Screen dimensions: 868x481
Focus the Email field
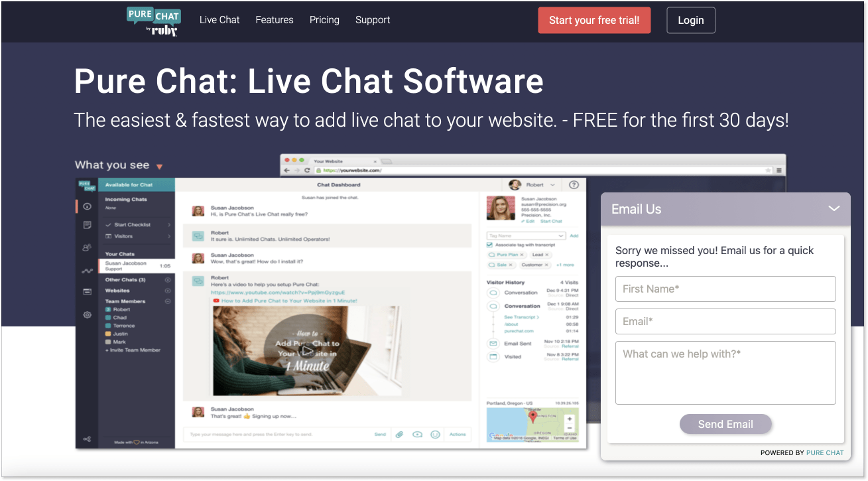tap(725, 321)
